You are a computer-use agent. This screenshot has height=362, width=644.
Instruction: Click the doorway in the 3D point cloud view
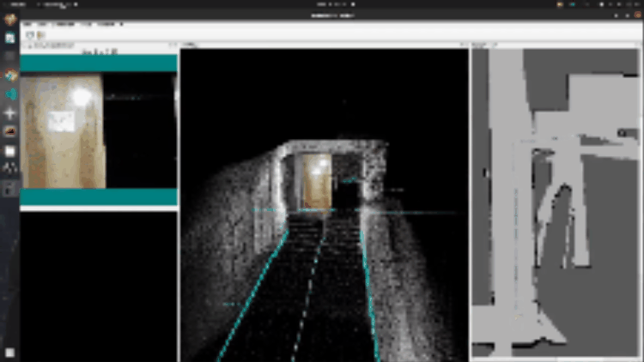pyautogui.click(x=315, y=182)
